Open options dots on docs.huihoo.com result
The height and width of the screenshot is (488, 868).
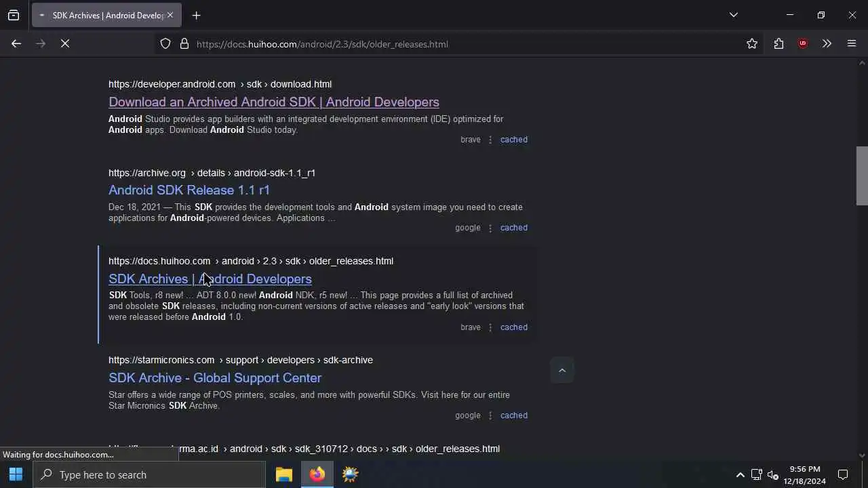(490, 327)
